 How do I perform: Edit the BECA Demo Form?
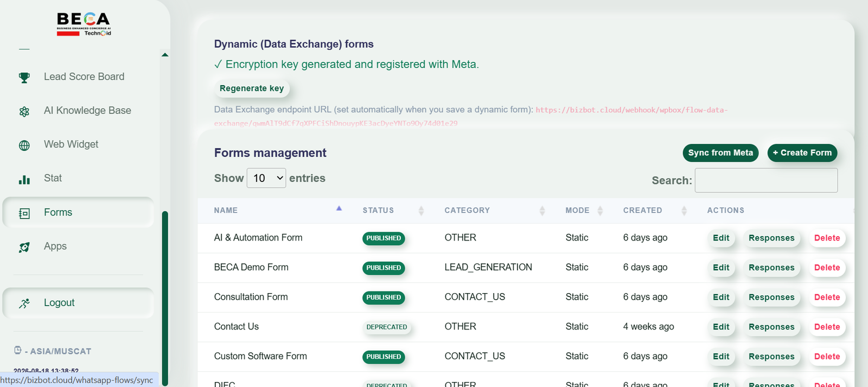[x=721, y=268]
